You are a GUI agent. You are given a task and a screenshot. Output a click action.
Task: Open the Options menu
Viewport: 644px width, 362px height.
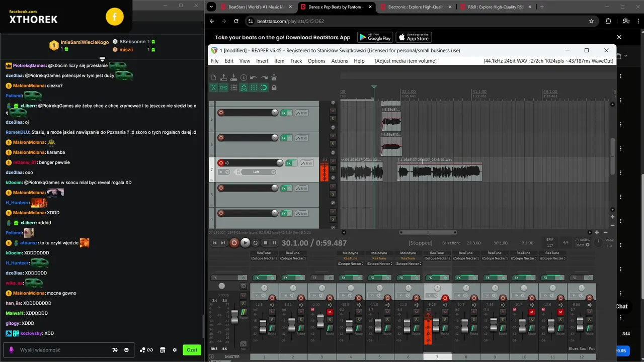(316, 61)
